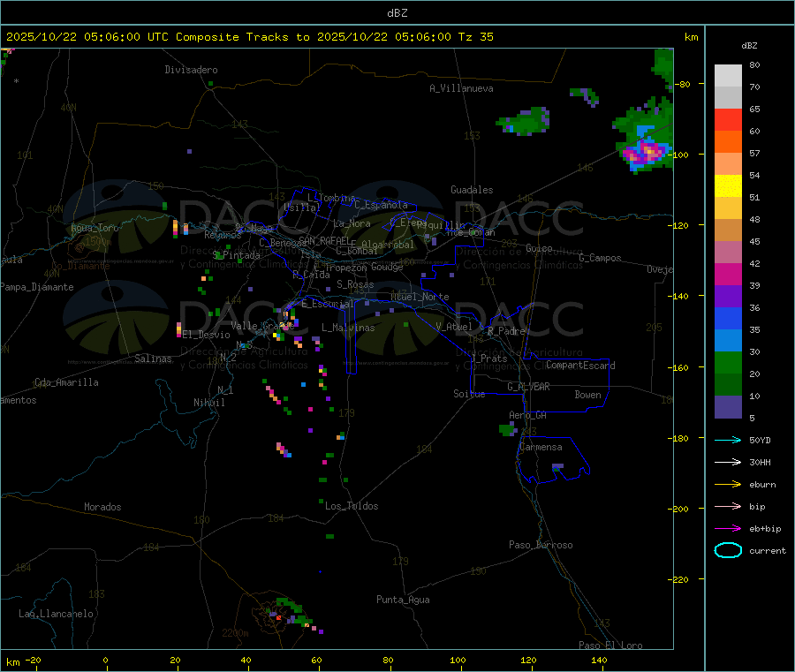Click the Nihuil map label
This screenshot has height=672, width=795.
tap(208, 403)
